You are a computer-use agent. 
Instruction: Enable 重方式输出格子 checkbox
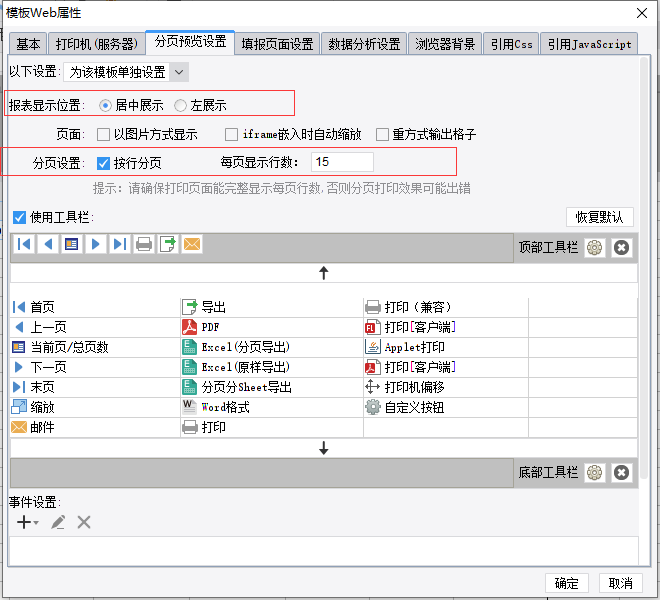[x=382, y=135]
